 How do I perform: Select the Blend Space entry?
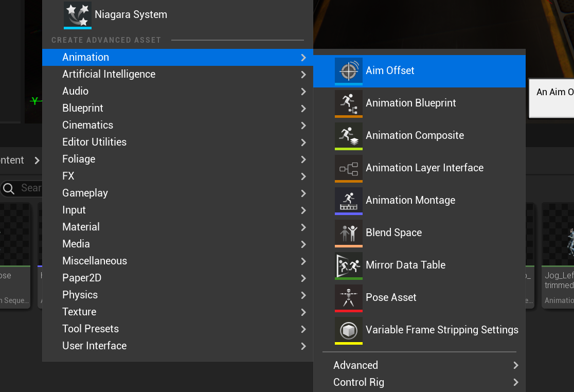(419, 234)
